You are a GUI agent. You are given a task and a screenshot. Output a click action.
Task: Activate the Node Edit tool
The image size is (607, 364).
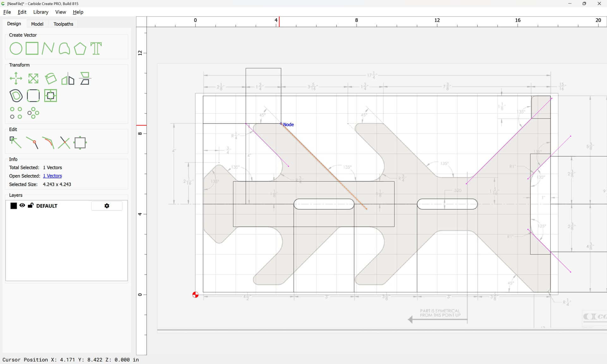click(15, 143)
